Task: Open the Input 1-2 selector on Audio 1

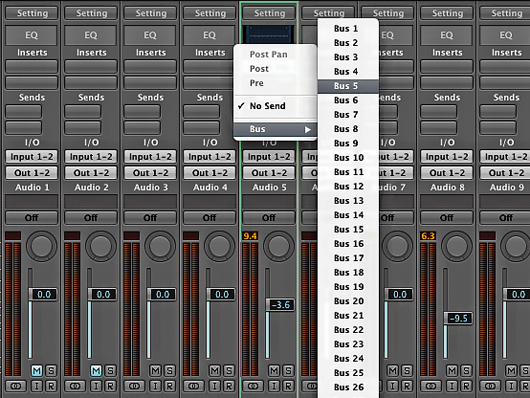Action: tap(32, 157)
